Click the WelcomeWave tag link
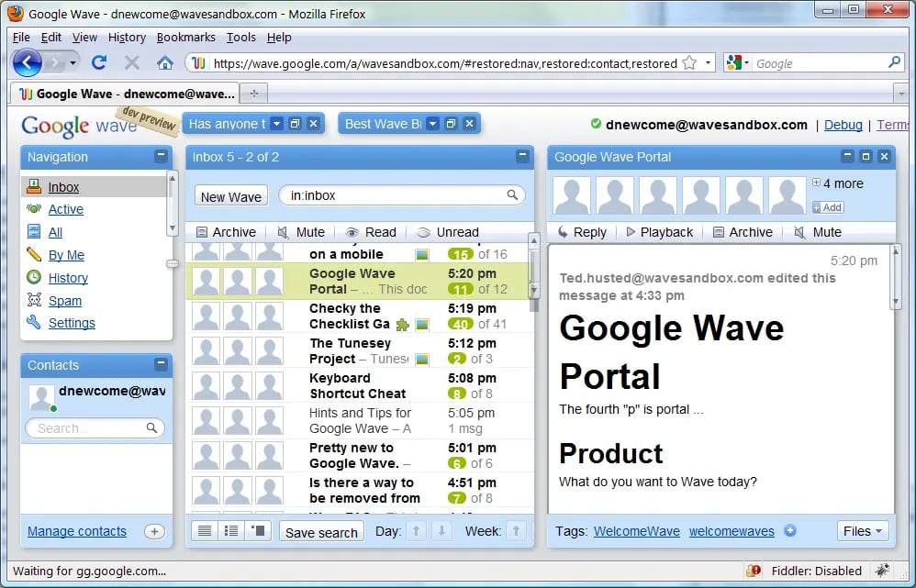This screenshot has width=916, height=588. [x=637, y=531]
